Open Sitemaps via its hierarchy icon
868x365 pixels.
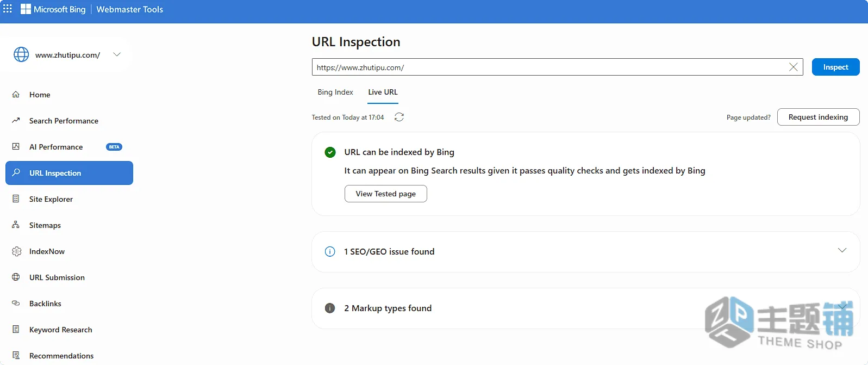[x=16, y=225]
